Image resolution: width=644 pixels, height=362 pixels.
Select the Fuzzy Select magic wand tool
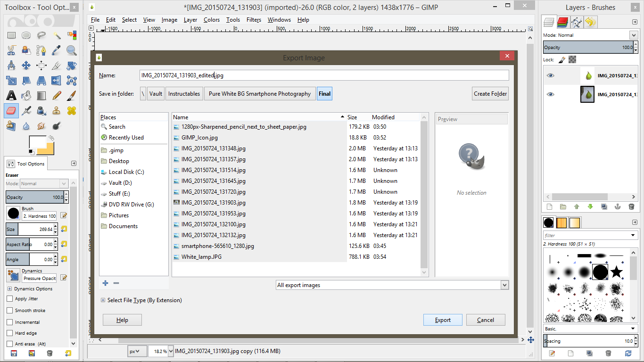coord(57,35)
